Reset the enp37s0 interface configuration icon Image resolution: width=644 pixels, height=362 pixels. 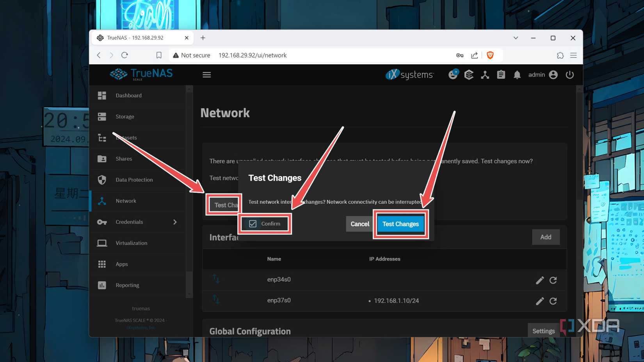pos(553,301)
